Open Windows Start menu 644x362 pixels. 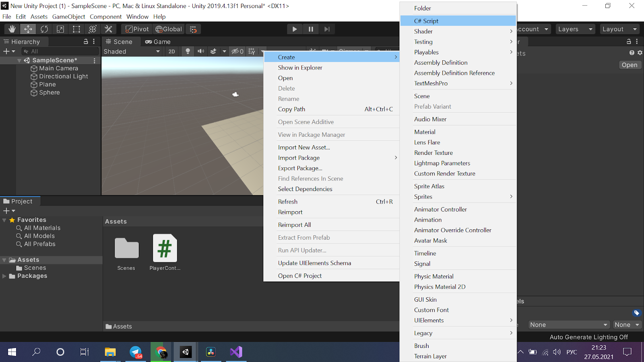point(12,352)
